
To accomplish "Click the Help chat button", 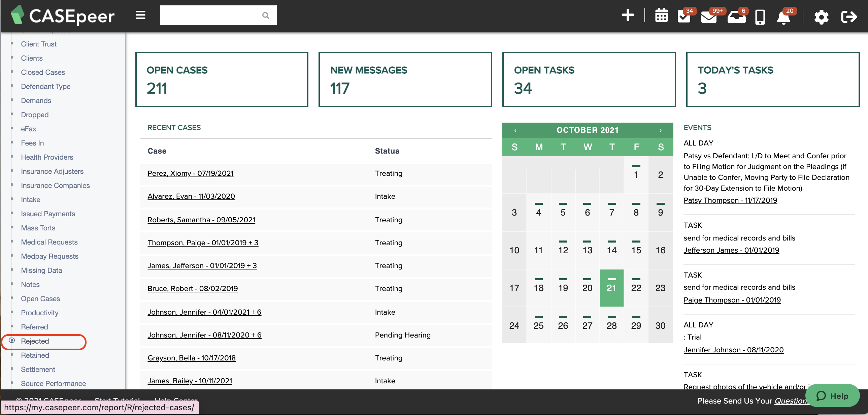I will coord(832,395).
